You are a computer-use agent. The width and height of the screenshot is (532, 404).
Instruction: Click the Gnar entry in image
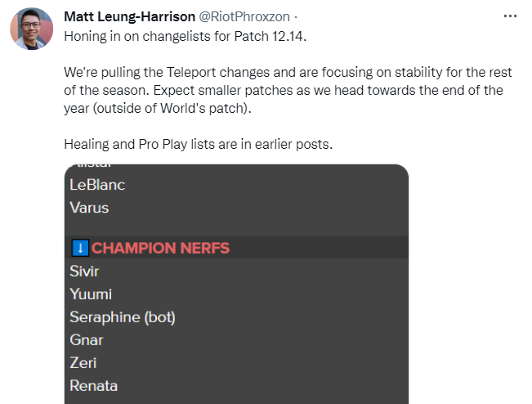pos(87,340)
